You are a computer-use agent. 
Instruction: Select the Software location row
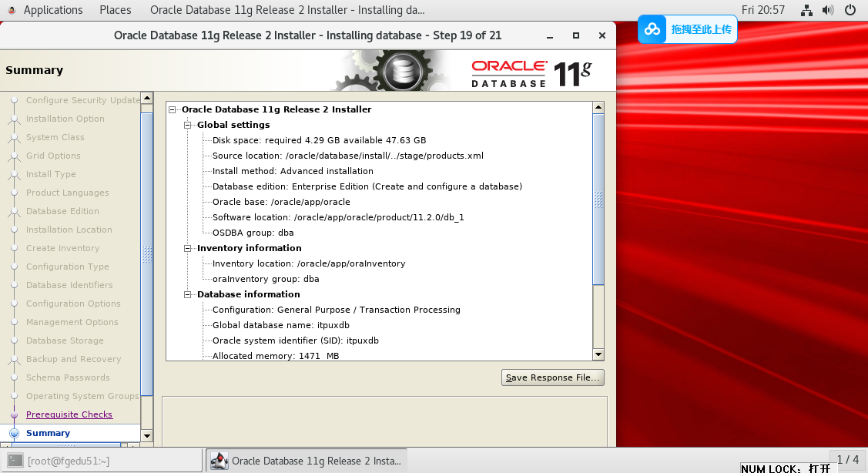click(338, 218)
